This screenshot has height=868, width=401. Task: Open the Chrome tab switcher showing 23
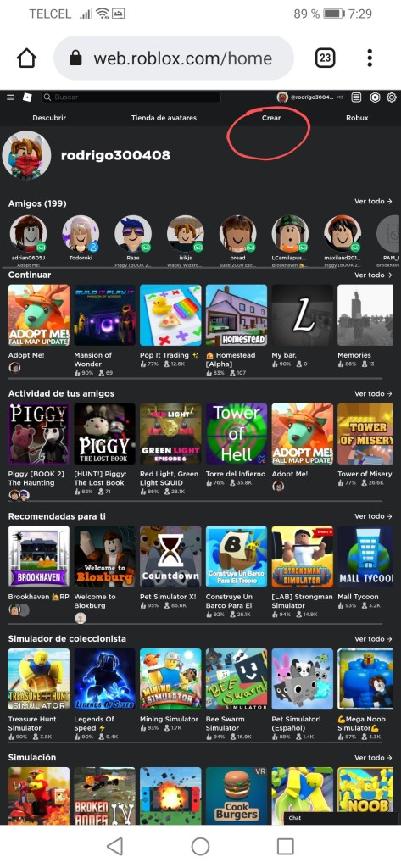[325, 58]
